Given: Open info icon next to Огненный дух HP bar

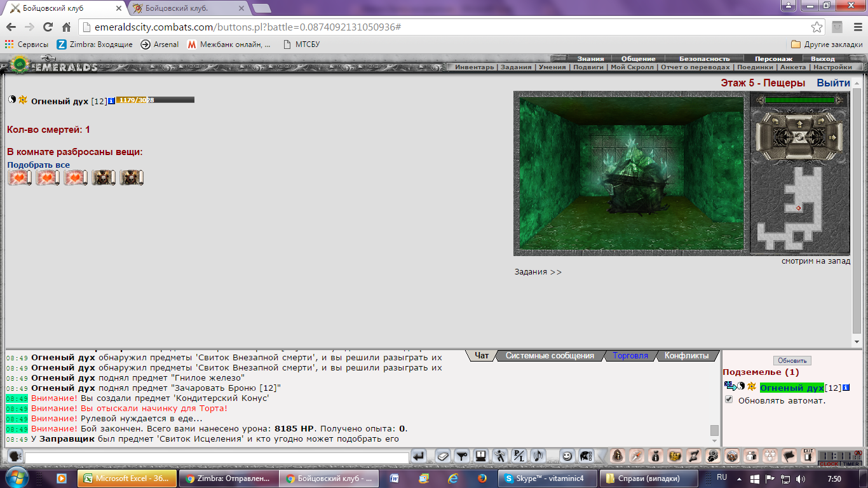Looking at the screenshot, I should pos(111,100).
